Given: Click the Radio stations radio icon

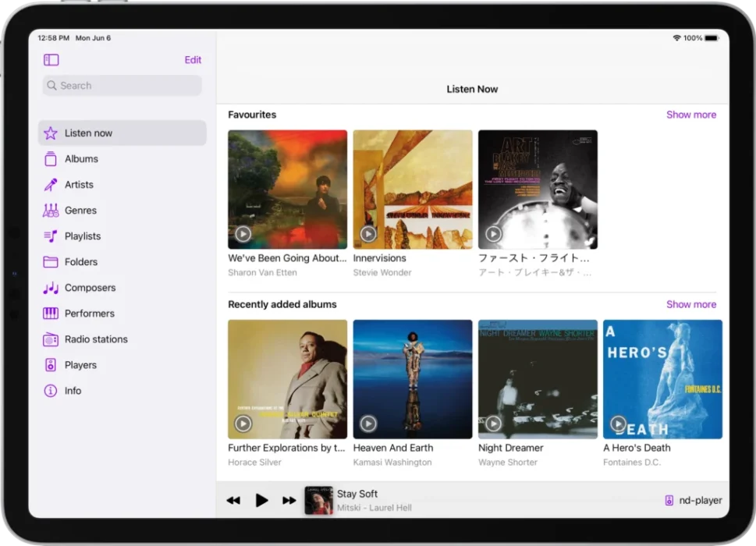Looking at the screenshot, I should (x=50, y=339).
